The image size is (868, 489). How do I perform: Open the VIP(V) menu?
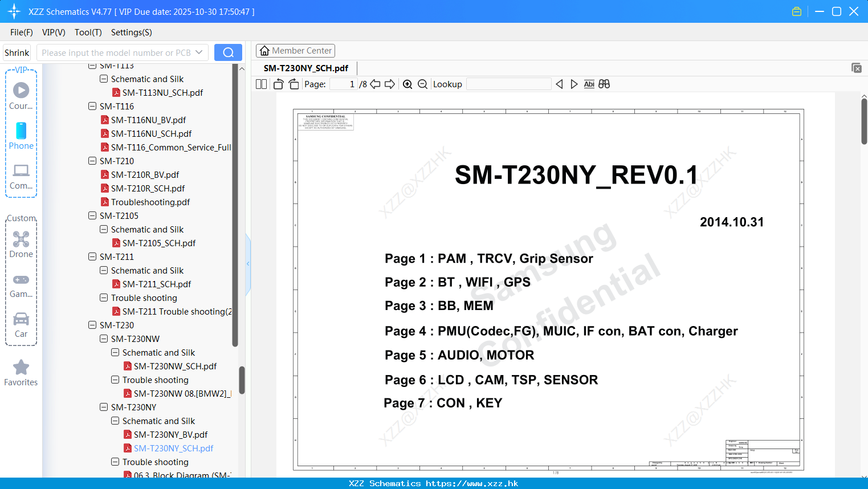pos(54,32)
